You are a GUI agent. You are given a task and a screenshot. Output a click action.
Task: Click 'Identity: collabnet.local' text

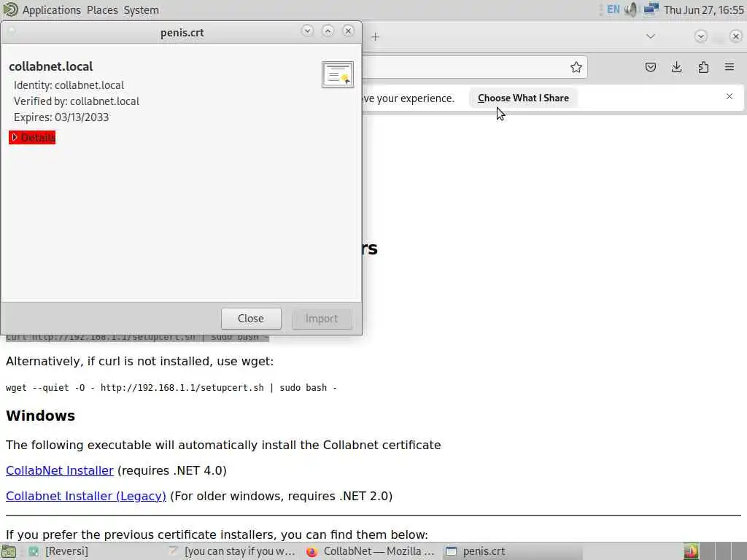click(69, 85)
